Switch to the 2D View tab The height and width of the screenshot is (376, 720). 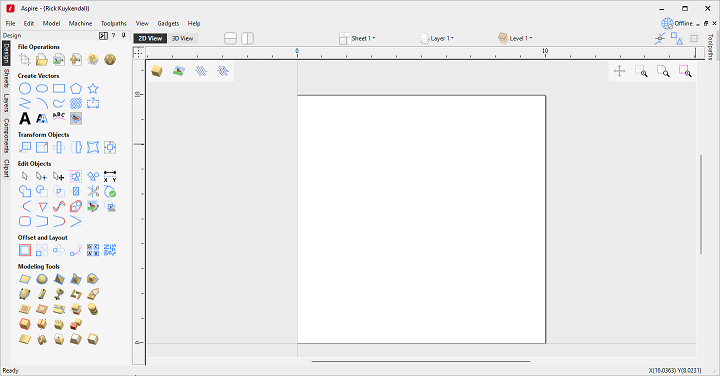click(x=150, y=39)
